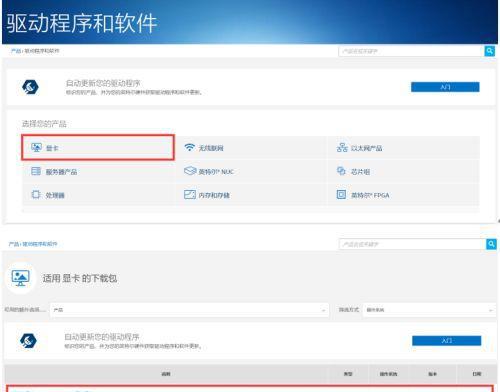Click the box icon beside 英特尔 NUC
Screen dimensions: 500x392
190,171
